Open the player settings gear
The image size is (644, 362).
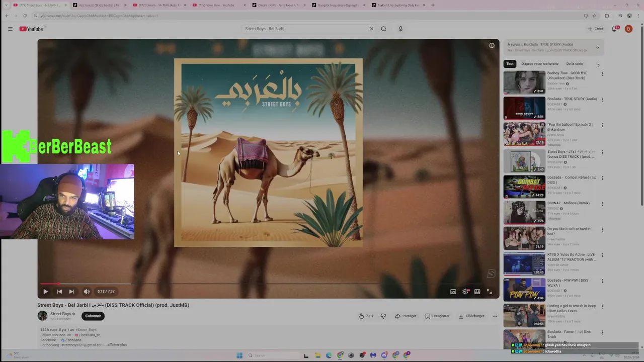(x=465, y=291)
